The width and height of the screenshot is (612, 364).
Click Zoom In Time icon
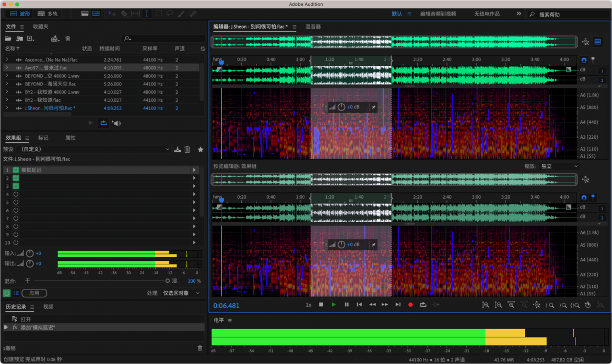[511, 305]
